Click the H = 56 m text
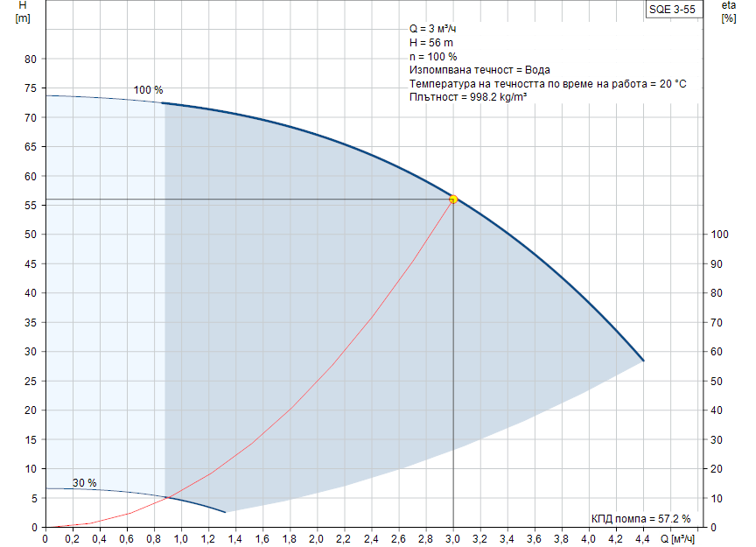 [x=430, y=43]
